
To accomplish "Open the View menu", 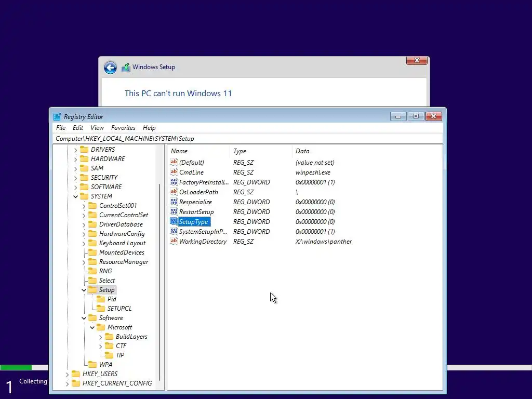I will [x=97, y=128].
